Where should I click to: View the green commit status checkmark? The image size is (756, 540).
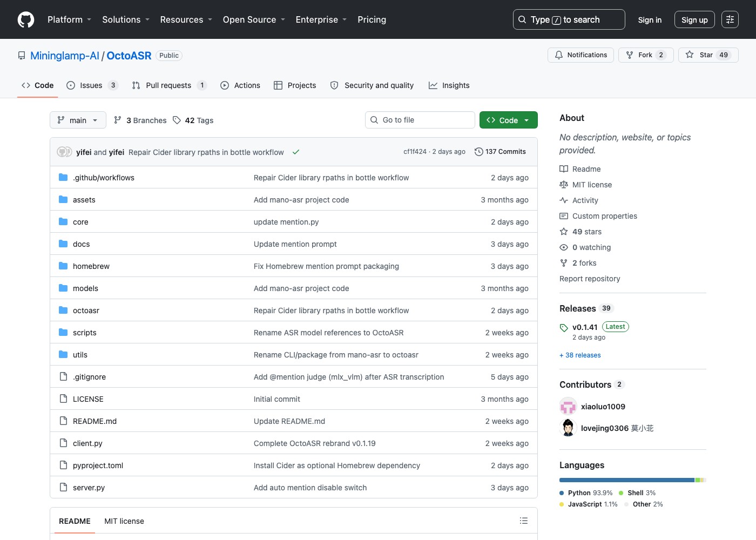(296, 152)
